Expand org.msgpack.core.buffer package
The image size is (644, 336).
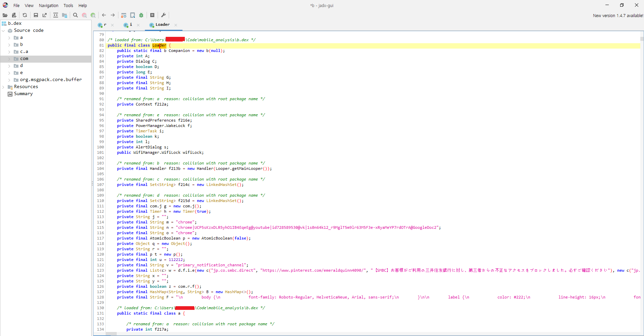coord(9,80)
